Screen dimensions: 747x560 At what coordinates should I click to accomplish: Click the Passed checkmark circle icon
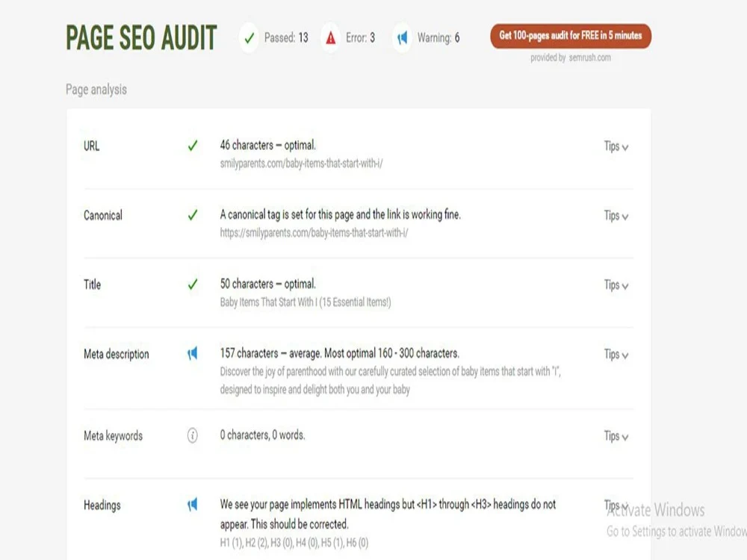click(249, 37)
